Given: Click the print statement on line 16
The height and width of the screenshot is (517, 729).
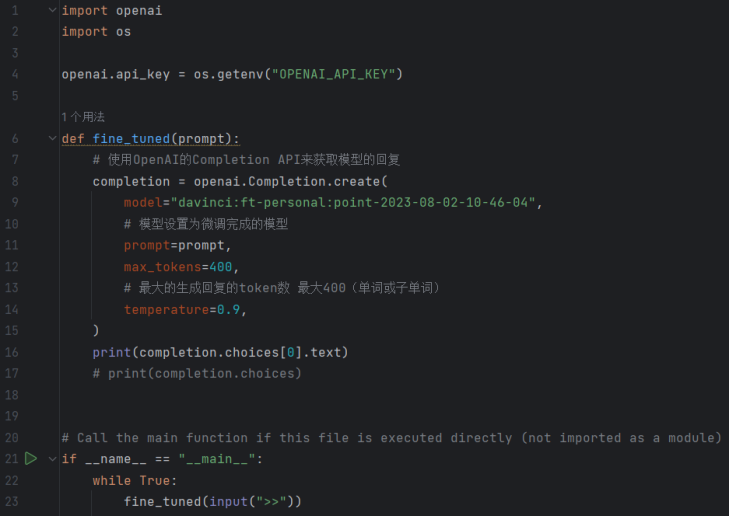Looking at the screenshot, I should [220, 352].
